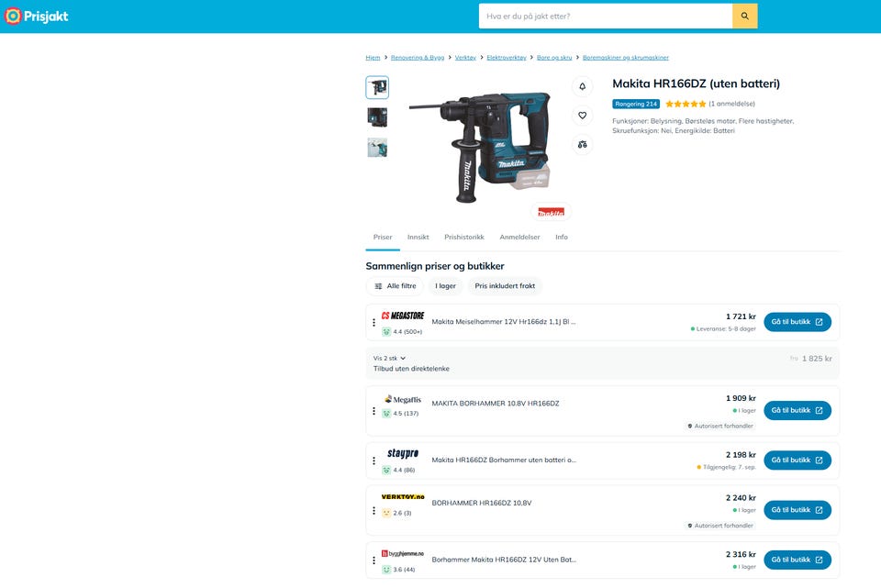Switch to the Info tab
This screenshot has height=588, width=881.
pyautogui.click(x=562, y=237)
